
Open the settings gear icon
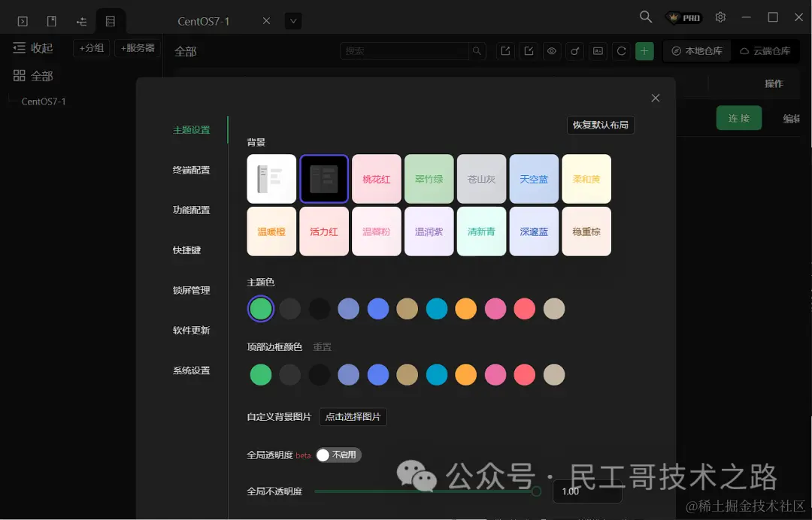pyautogui.click(x=720, y=17)
